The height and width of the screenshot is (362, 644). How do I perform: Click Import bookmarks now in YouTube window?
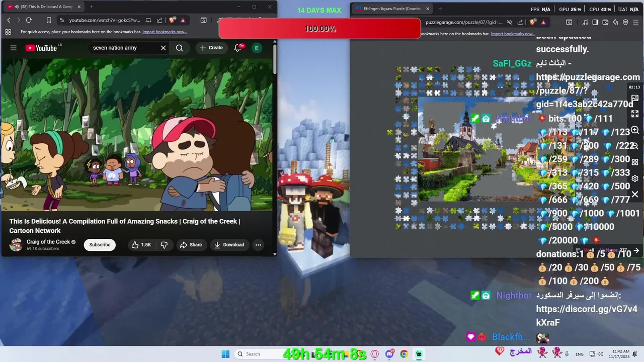165,32
